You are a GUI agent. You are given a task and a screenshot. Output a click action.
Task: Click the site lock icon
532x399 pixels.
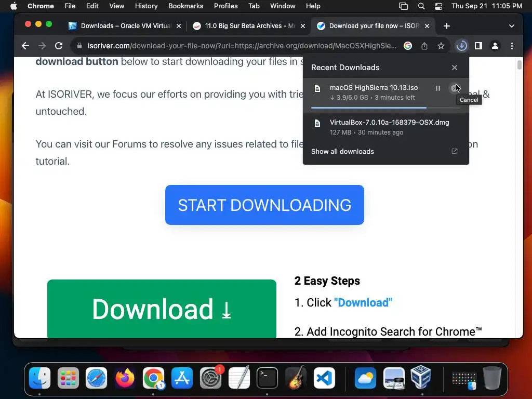point(79,46)
